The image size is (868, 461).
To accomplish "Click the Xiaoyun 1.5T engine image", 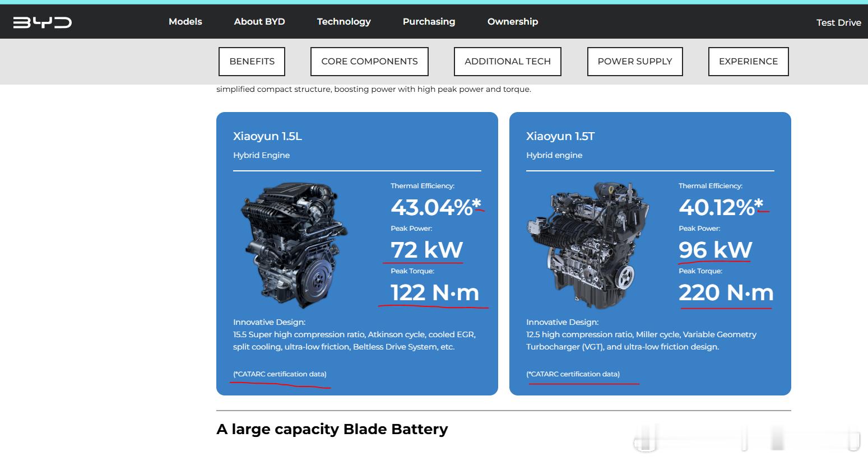I will pos(587,245).
